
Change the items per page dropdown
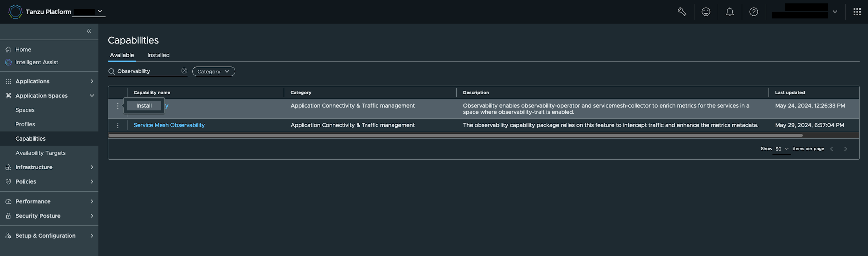coord(781,149)
